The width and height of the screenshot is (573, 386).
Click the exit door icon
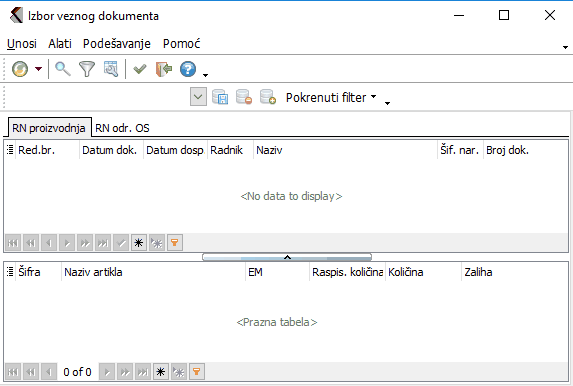[164, 69]
